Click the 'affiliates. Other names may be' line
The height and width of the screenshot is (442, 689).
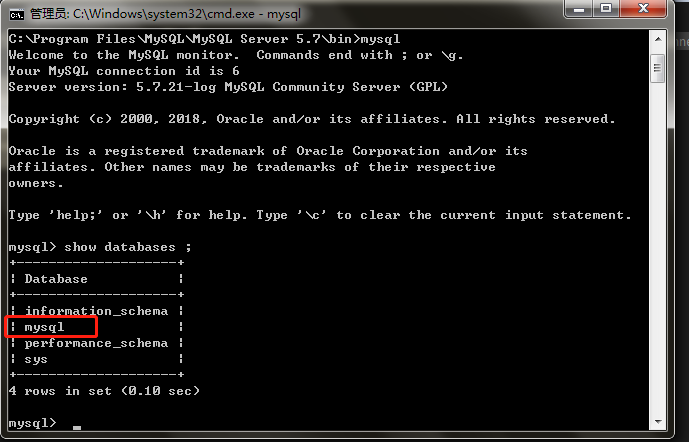click(252, 167)
